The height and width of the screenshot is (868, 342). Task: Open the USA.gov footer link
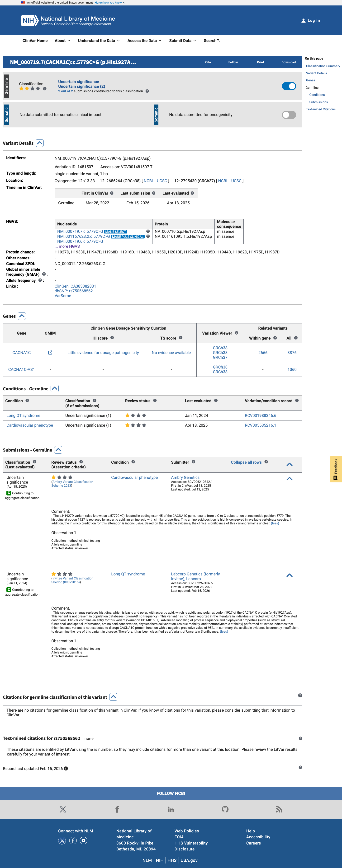pos(189,860)
